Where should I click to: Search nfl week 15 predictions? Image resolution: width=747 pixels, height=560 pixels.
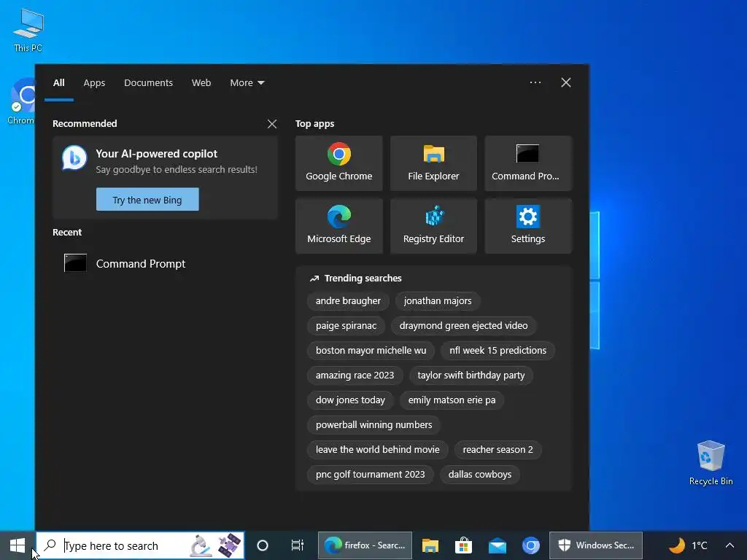(498, 351)
